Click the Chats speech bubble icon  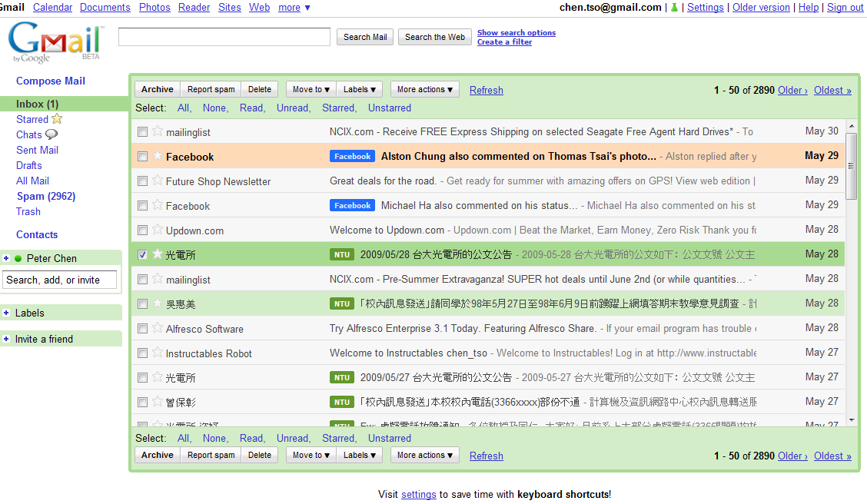[x=51, y=134]
